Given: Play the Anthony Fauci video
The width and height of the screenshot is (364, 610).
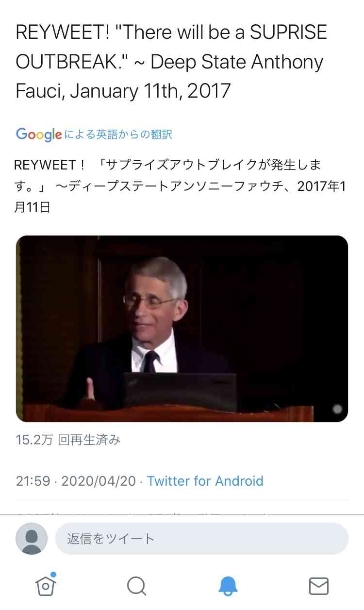Looking at the screenshot, I should coord(182,329).
